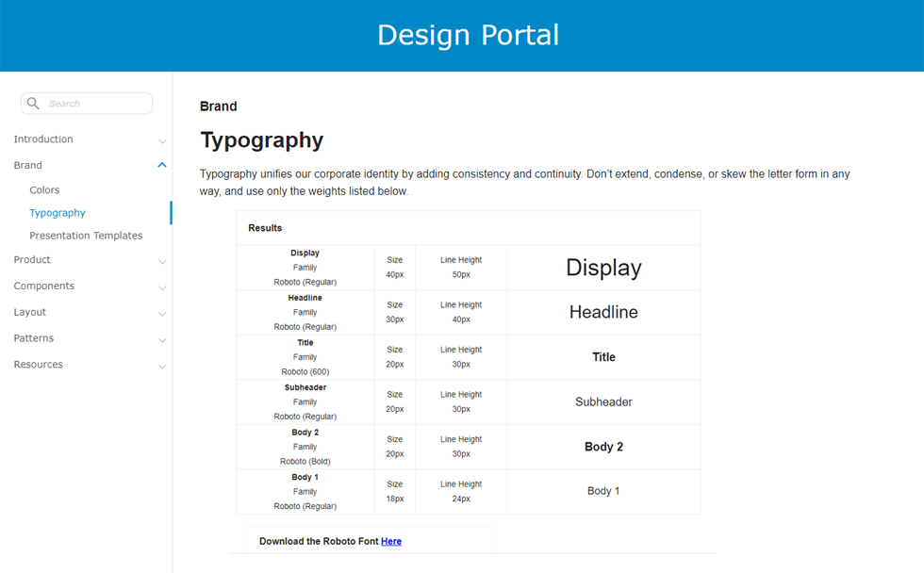
Task: Select the Resources menu item
Action: click(38, 365)
